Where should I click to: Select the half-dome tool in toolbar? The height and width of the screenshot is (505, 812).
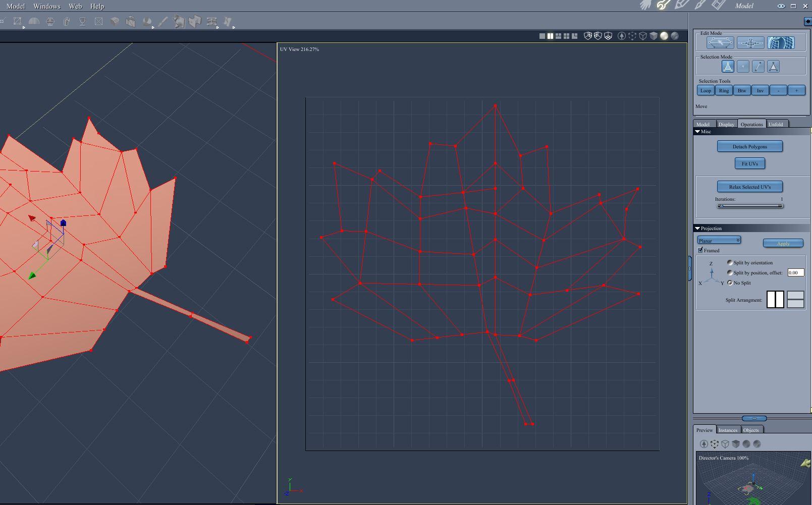click(34, 22)
